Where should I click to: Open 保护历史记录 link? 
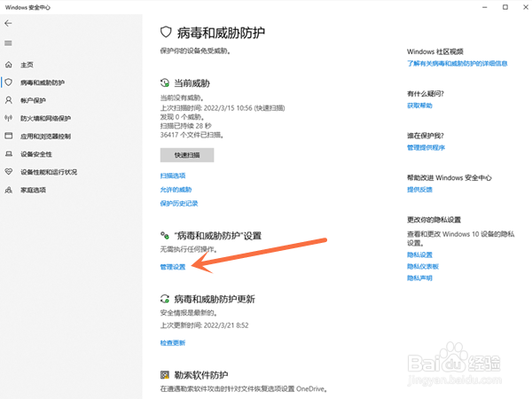tap(179, 203)
